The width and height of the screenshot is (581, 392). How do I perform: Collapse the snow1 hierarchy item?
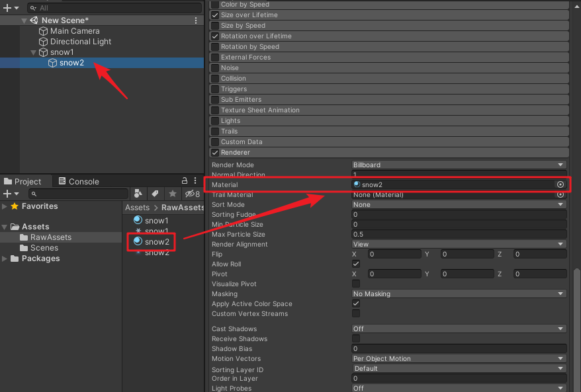point(33,53)
